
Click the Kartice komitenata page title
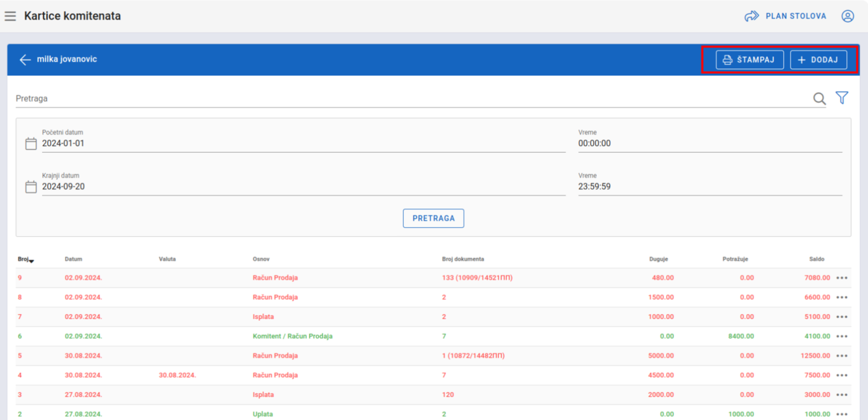point(73,16)
